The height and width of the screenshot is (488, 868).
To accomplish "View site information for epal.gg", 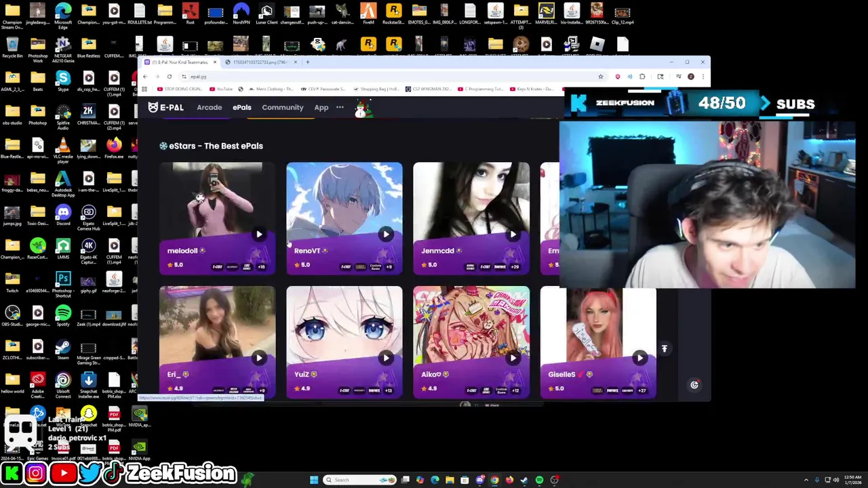I will point(184,77).
